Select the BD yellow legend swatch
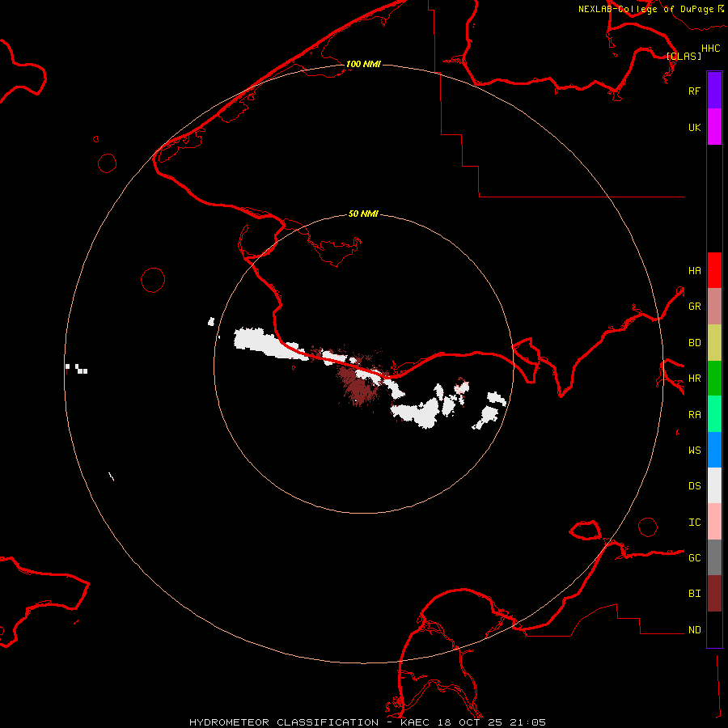 tap(714, 343)
